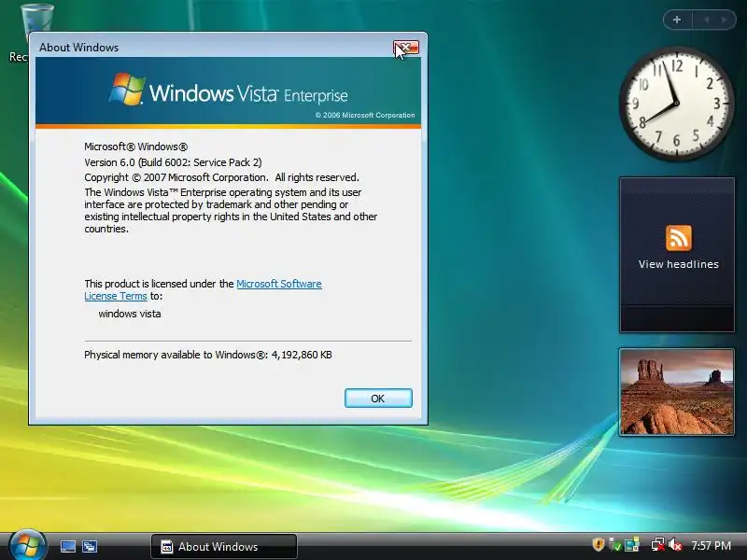Click the desert slideshow gadget photo
Viewport: 747px width, 560px height.
676,392
